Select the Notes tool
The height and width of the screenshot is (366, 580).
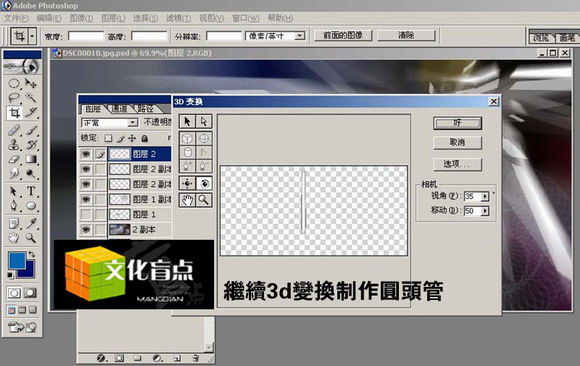point(14,223)
